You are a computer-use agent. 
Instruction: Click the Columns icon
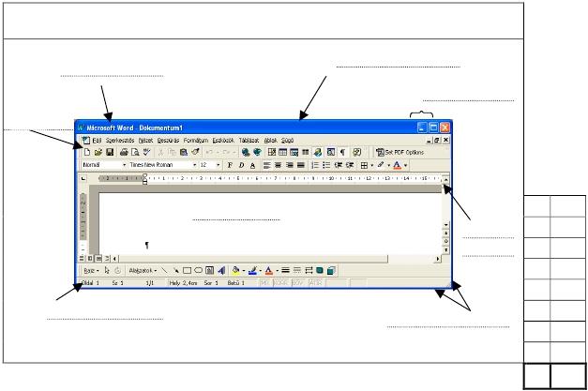coord(306,152)
